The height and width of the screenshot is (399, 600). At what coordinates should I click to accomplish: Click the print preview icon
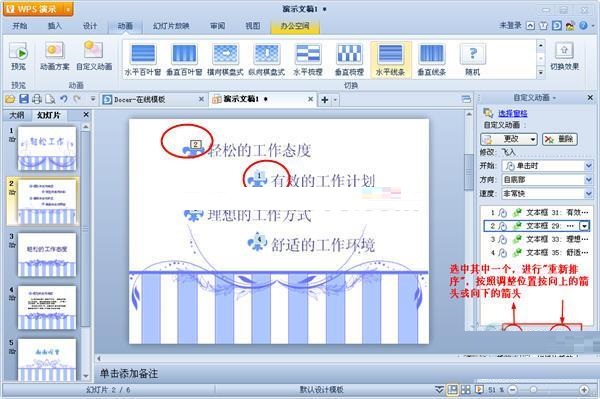click(x=50, y=99)
